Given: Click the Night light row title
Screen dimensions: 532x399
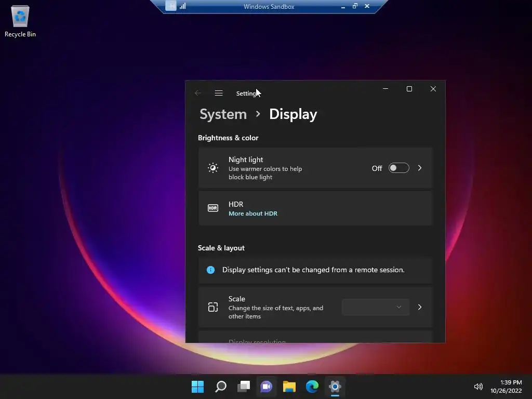Looking at the screenshot, I should tap(246, 159).
